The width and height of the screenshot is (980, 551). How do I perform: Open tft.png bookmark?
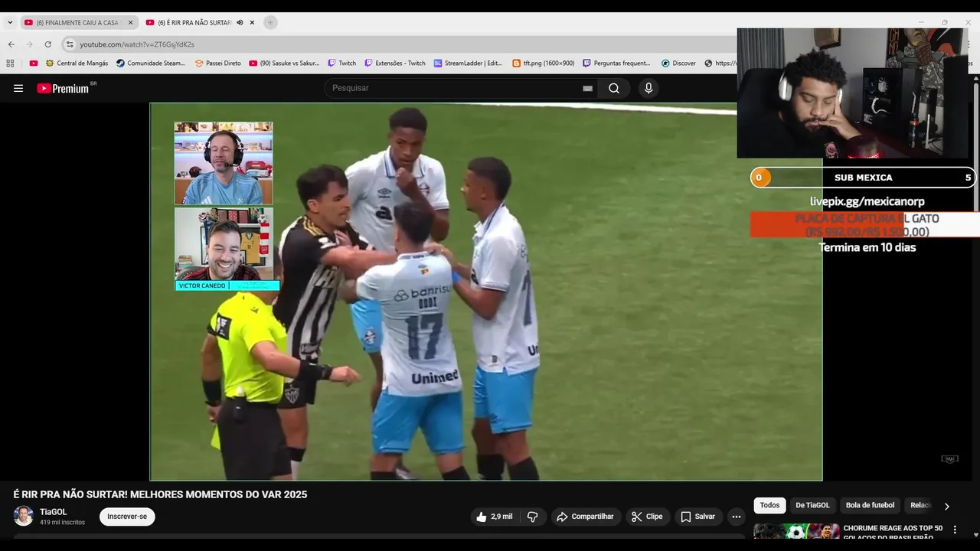544,64
